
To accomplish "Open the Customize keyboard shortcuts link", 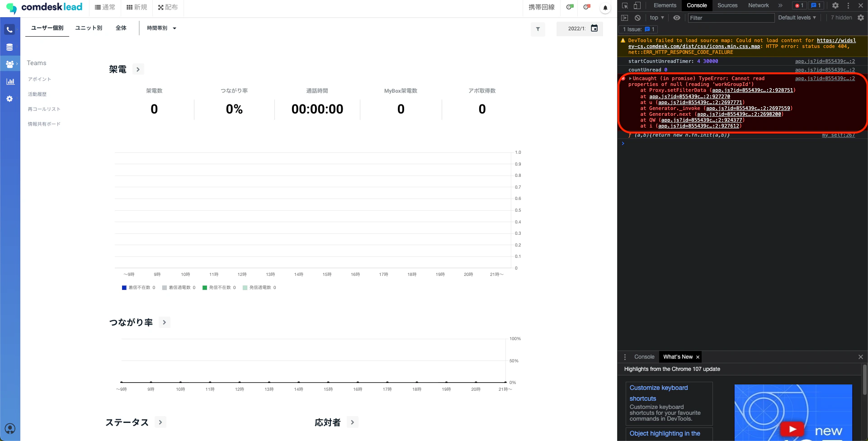I will tap(659, 393).
